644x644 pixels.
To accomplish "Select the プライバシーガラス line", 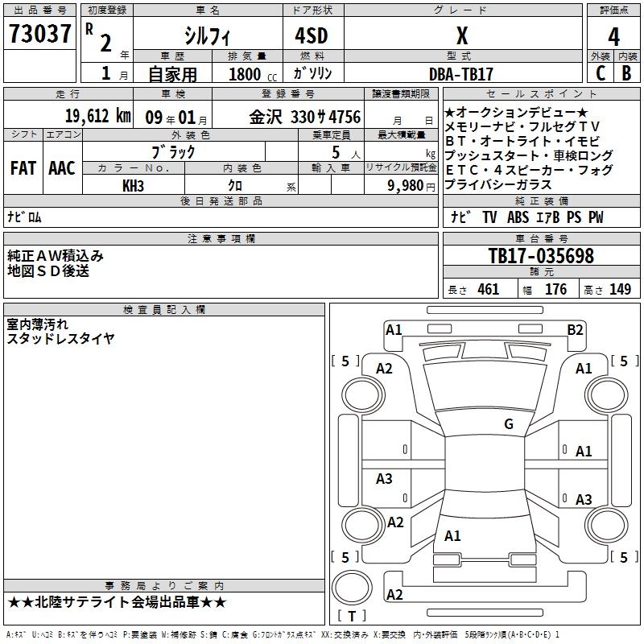I will [x=498, y=184].
